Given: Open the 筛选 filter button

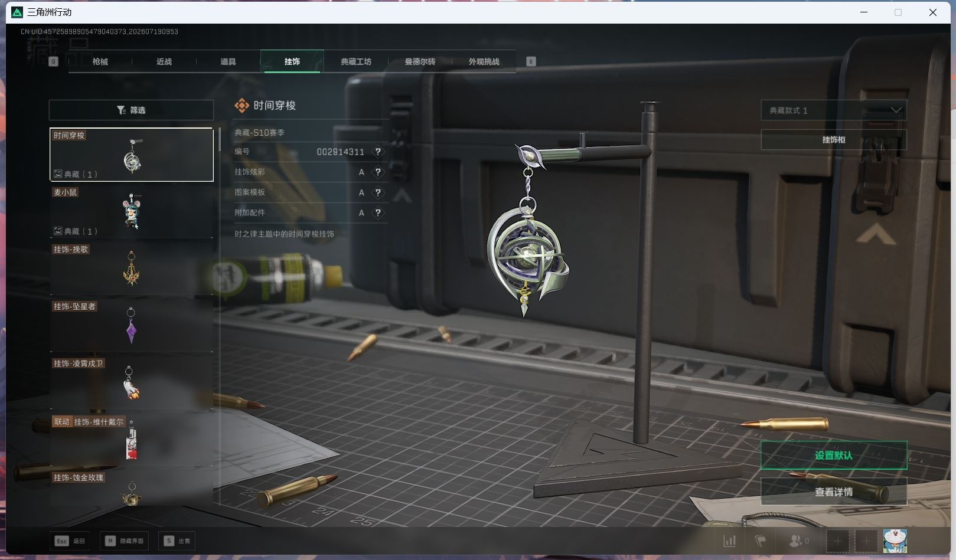Looking at the screenshot, I should [131, 110].
